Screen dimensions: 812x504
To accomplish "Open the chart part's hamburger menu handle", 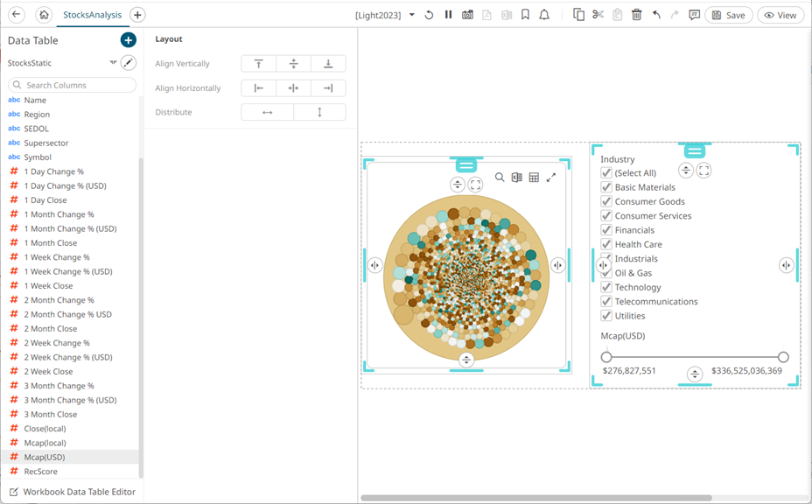I will click(x=466, y=164).
